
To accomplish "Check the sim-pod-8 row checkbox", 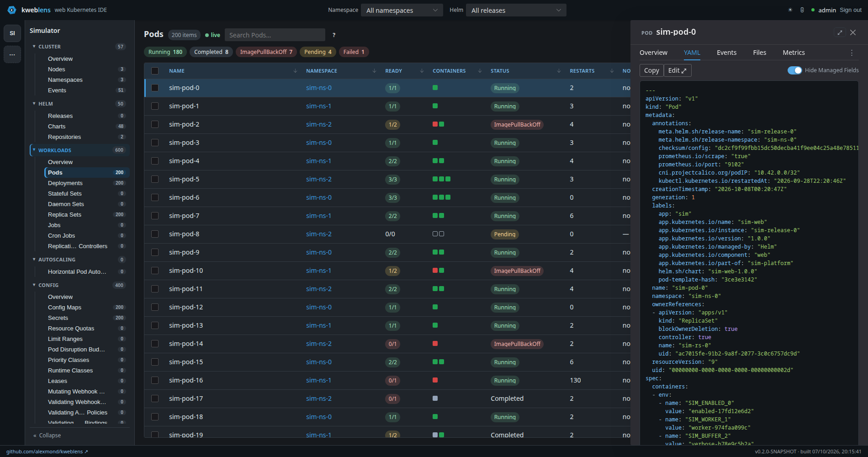I will pyautogui.click(x=155, y=234).
